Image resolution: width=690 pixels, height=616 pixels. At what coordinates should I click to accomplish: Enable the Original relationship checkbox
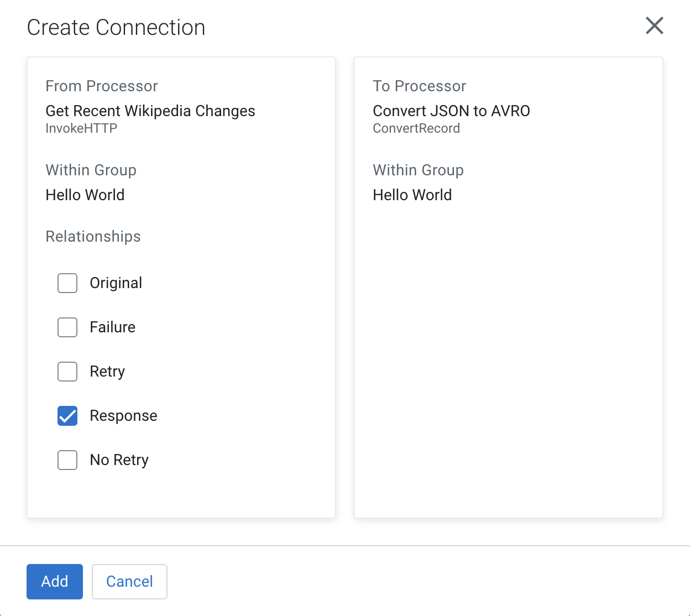pyautogui.click(x=67, y=283)
